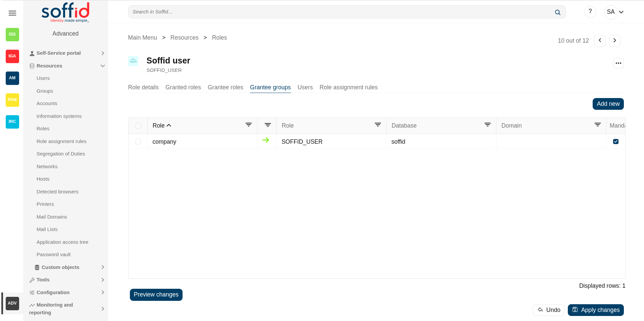
Task: Go to Main Menu breadcrumb
Action: [x=143, y=38]
